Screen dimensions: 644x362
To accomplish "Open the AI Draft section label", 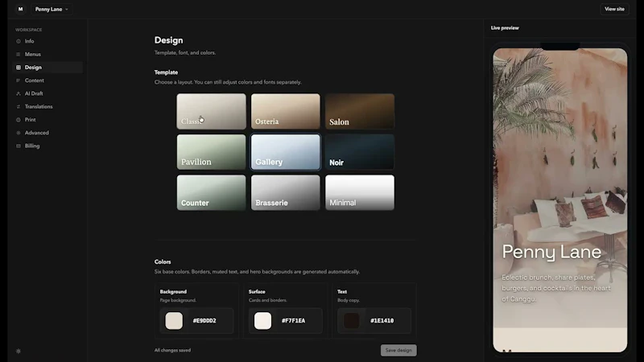I will point(34,93).
